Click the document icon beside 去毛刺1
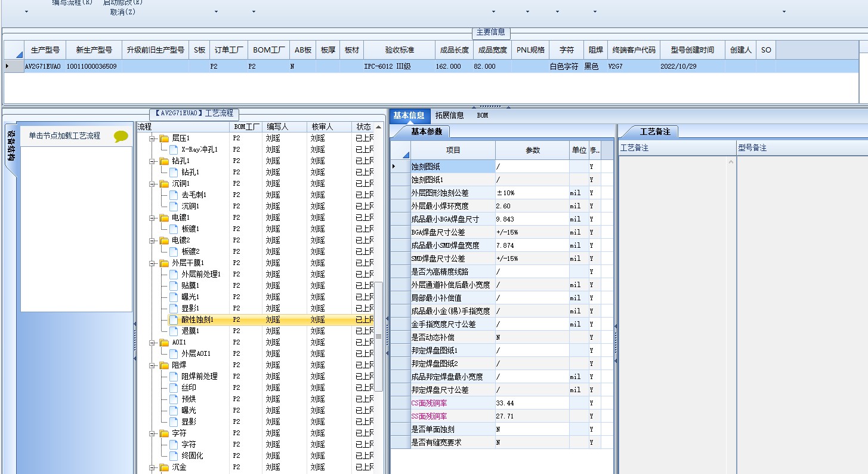Image resolution: width=868 pixels, height=474 pixels. coord(174,195)
